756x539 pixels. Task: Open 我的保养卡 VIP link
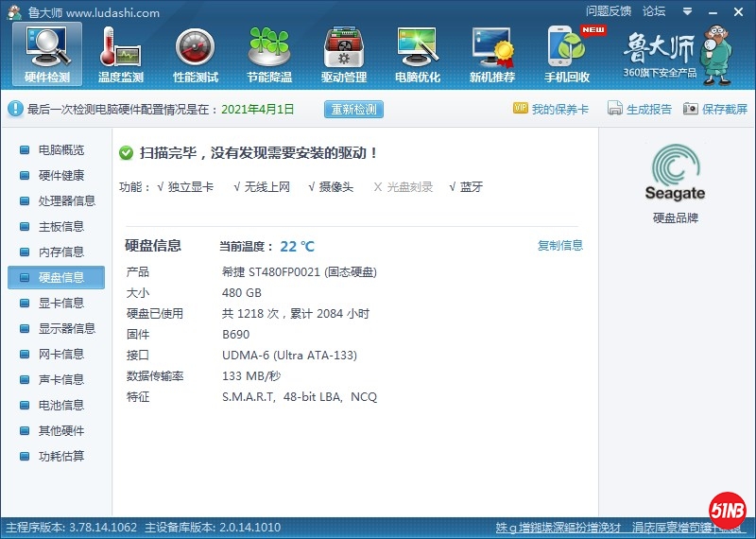tap(551, 109)
